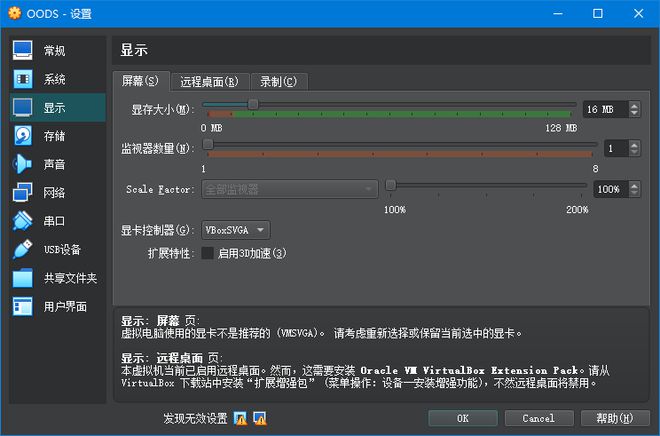The width and height of the screenshot is (660, 436).
Task: Click the 显示 monitor icon in sidebar
Action: coord(22,107)
